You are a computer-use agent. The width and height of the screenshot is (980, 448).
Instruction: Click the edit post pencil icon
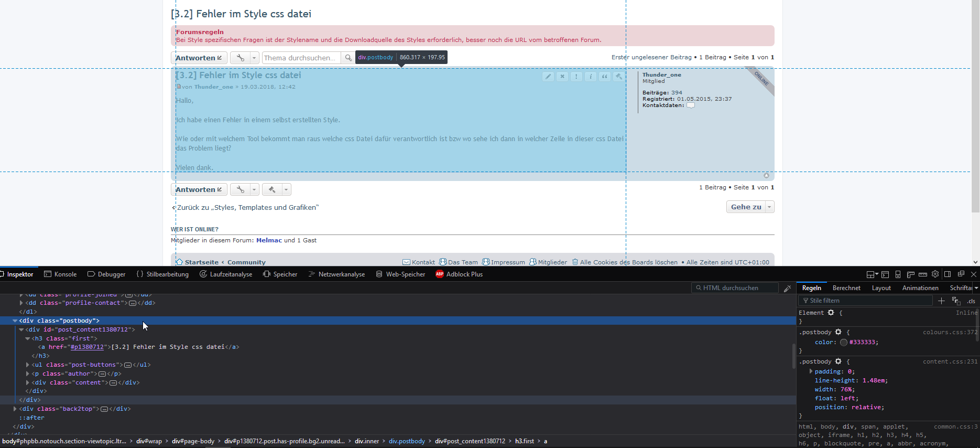point(548,77)
